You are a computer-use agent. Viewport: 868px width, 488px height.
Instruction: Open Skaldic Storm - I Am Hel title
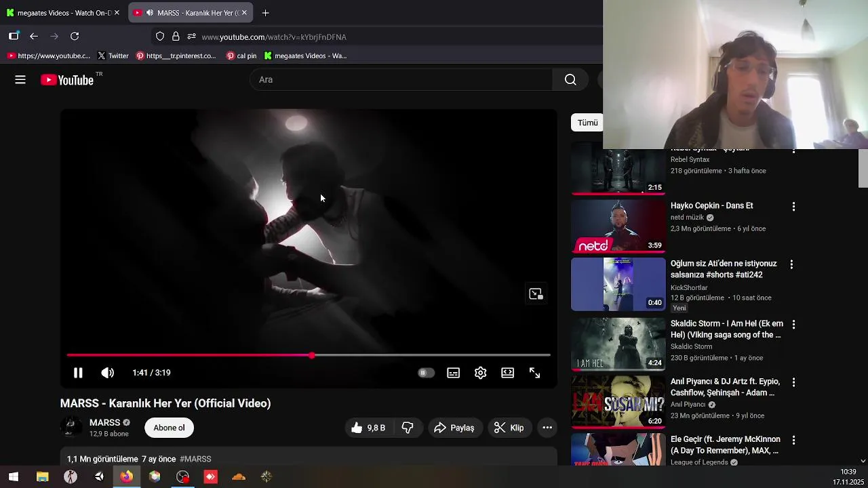click(x=727, y=329)
